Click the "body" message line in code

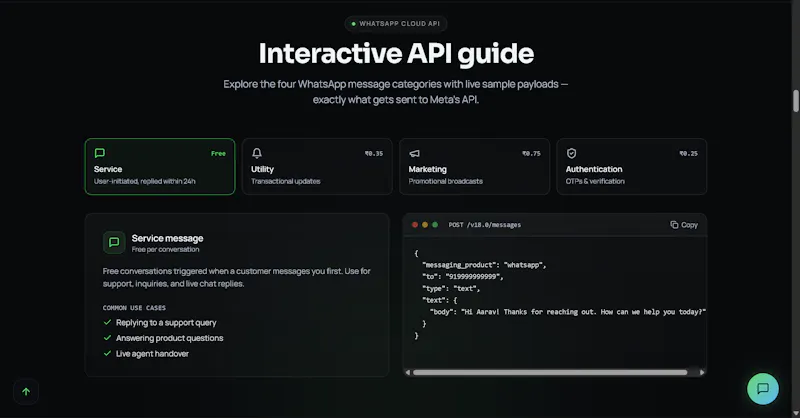pyautogui.click(x=568, y=312)
